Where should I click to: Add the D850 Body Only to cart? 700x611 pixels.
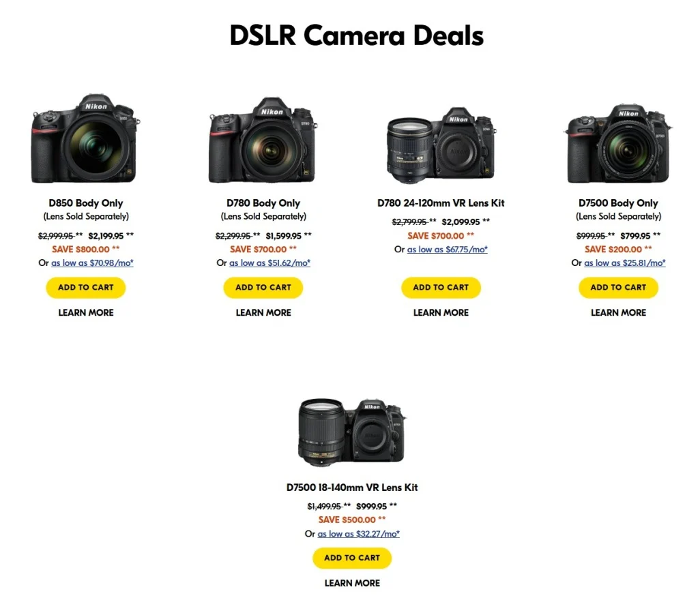tap(86, 287)
